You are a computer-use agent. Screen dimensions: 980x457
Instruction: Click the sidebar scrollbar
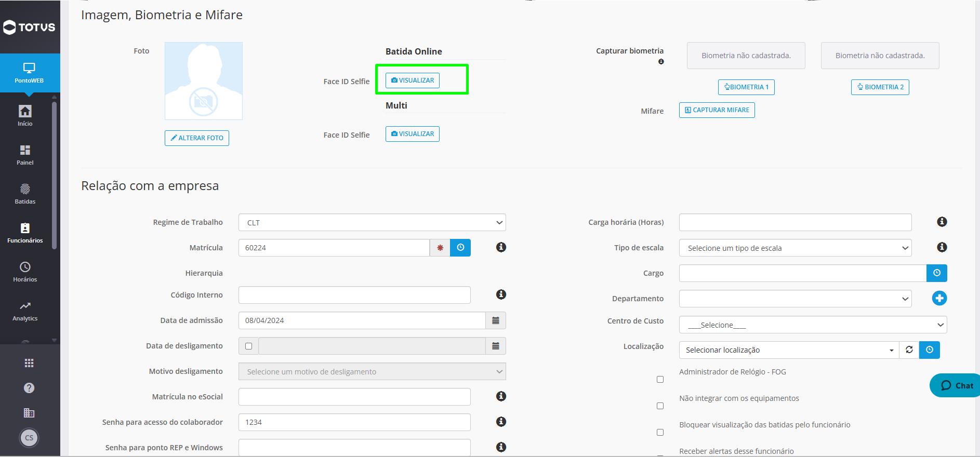54,176
